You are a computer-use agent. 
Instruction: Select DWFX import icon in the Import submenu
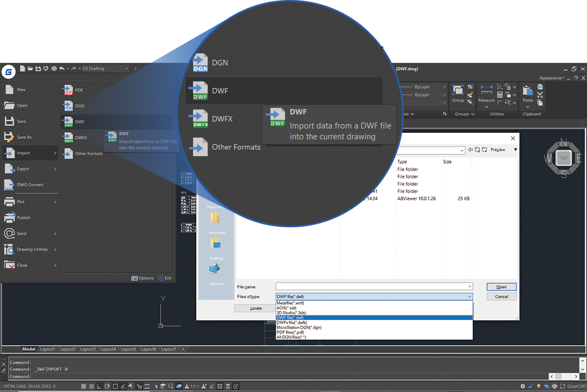coord(68,138)
